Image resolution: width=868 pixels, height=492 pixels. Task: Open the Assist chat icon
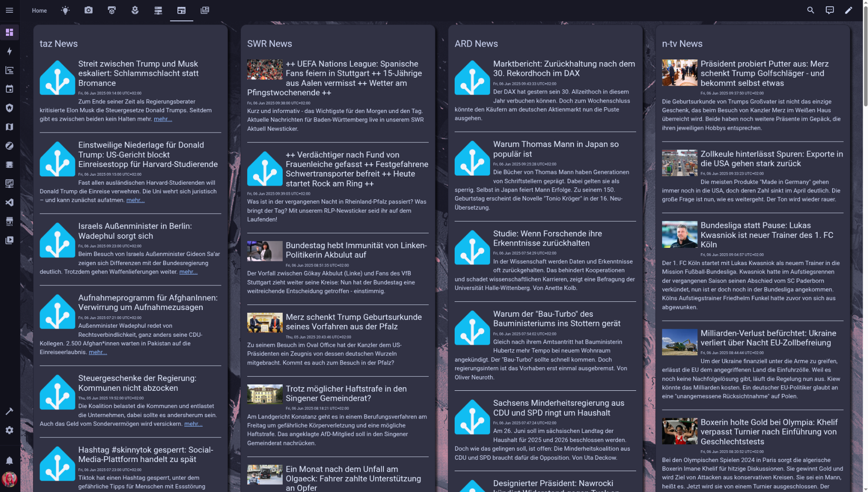[829, 10]
